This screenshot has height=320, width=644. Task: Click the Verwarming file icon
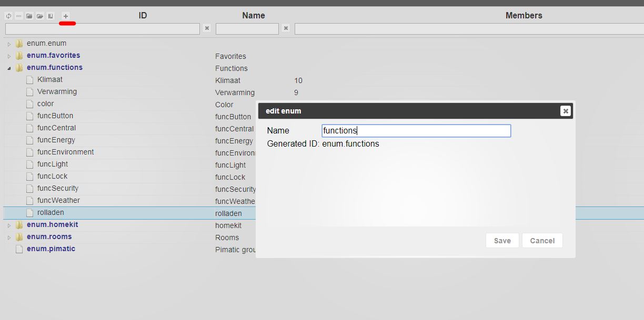coord(30,92)
